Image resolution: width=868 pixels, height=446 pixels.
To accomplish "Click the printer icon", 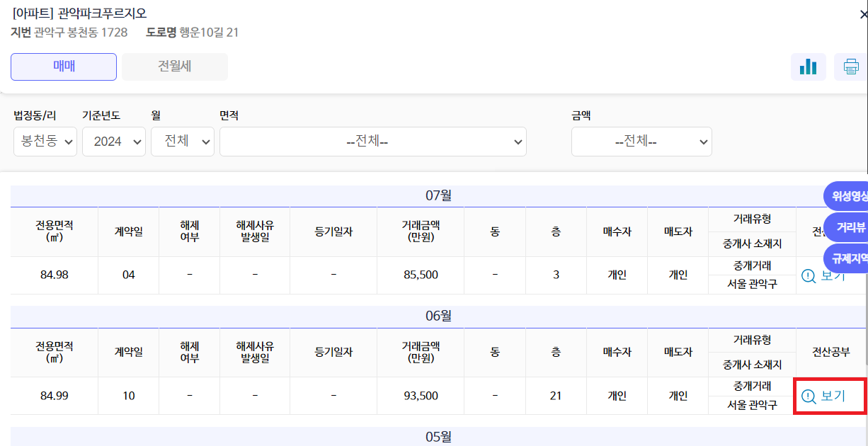I will pos(852,67).
